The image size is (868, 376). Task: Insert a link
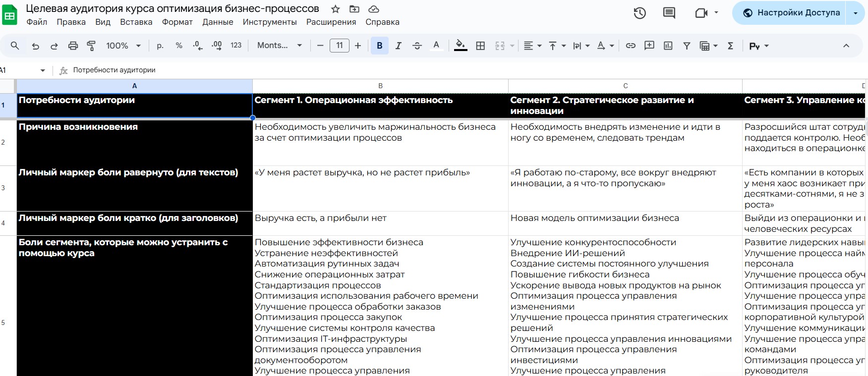click(x=631, y=46)
